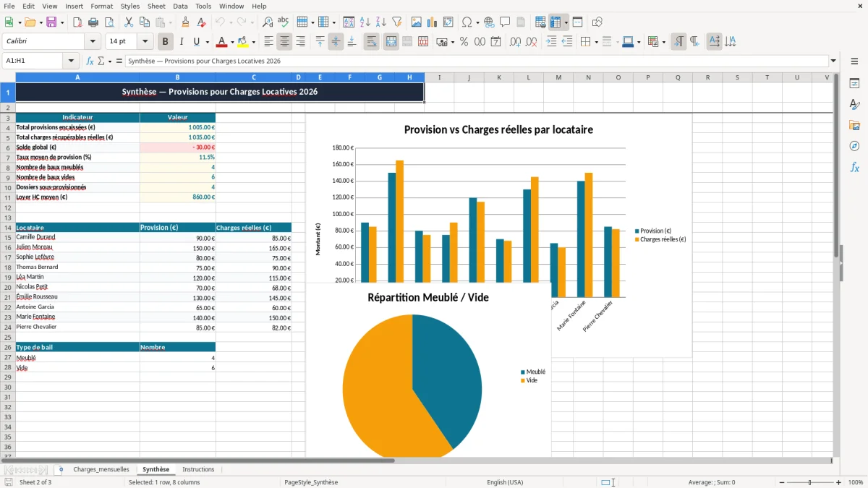This screenshot has height=488, width=868.
Task: Open Find & Replace icon
Action: coord(268,22)
